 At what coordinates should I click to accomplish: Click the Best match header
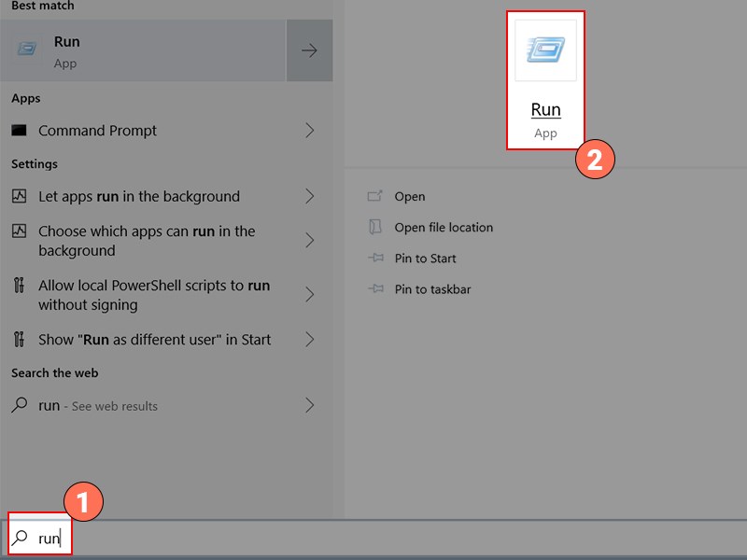[x=42, y=6]
